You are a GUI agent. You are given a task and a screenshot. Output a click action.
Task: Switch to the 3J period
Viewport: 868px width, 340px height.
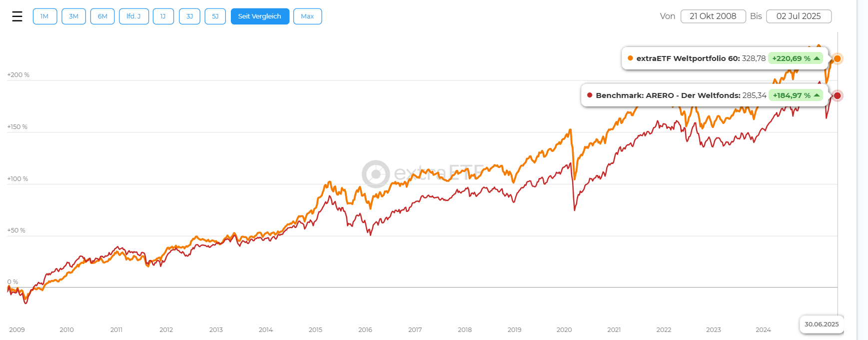pyautogui.click(x=189, y=16)
